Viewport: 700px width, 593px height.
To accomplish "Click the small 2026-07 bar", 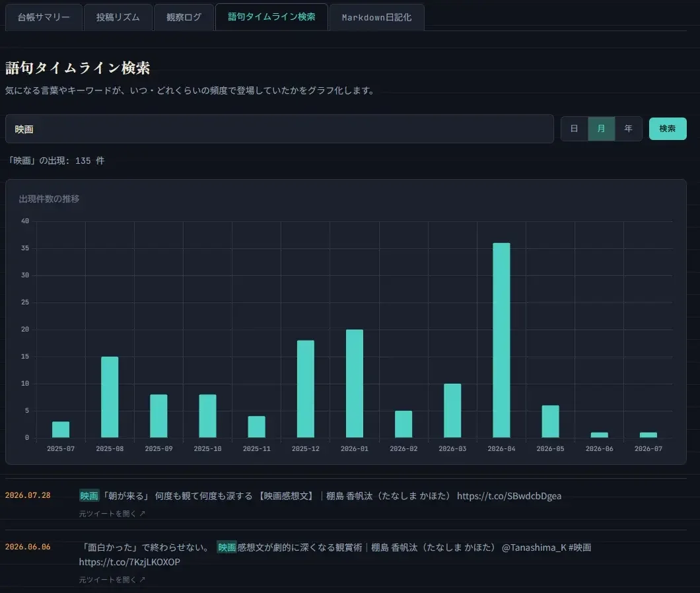I will click(x=648, y=435).
